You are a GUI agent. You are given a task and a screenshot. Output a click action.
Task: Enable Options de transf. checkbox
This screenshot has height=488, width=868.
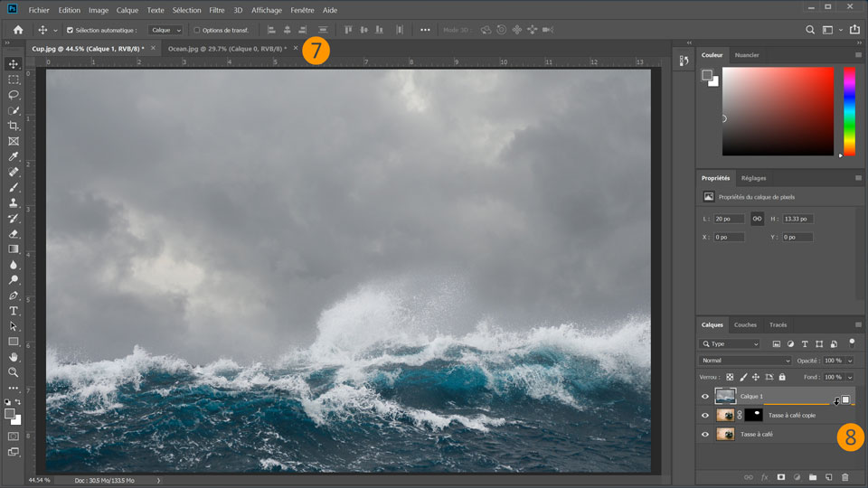pyautogui.click(x=196, y=31)
